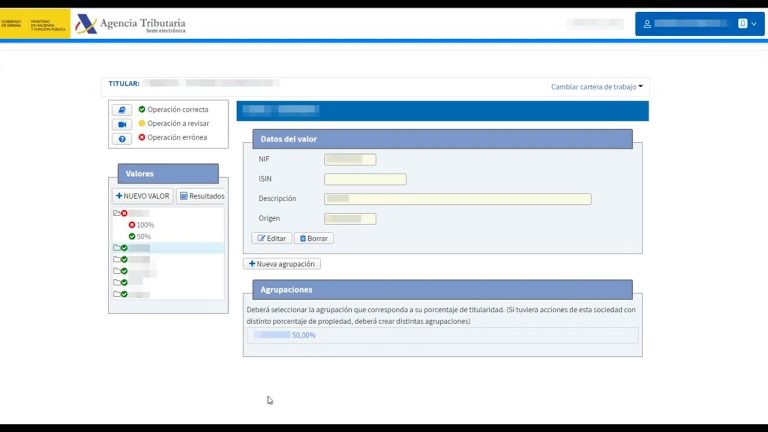
Task: Click the red error icon beside 100%
Action: [x=132, y=225]
